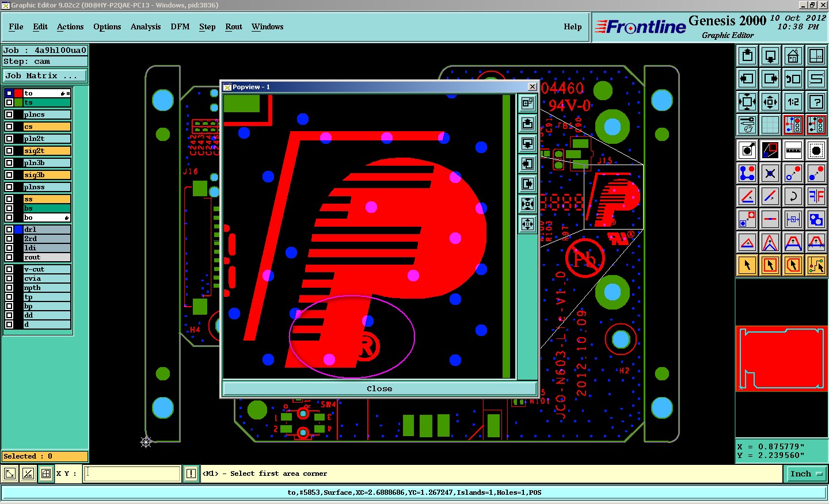The image size is (829, 504).
Task: Select the net selection pointer icon
Action: point(816,265)
